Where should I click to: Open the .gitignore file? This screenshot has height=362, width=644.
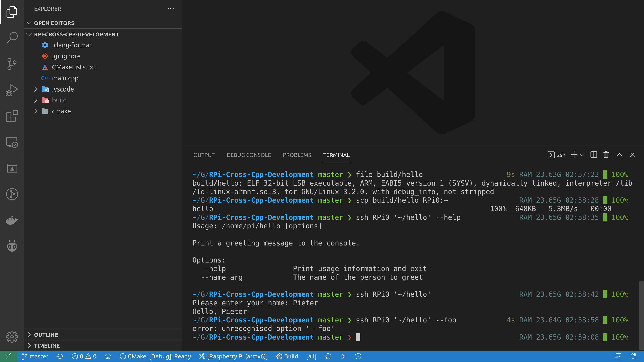coord(103,56)
